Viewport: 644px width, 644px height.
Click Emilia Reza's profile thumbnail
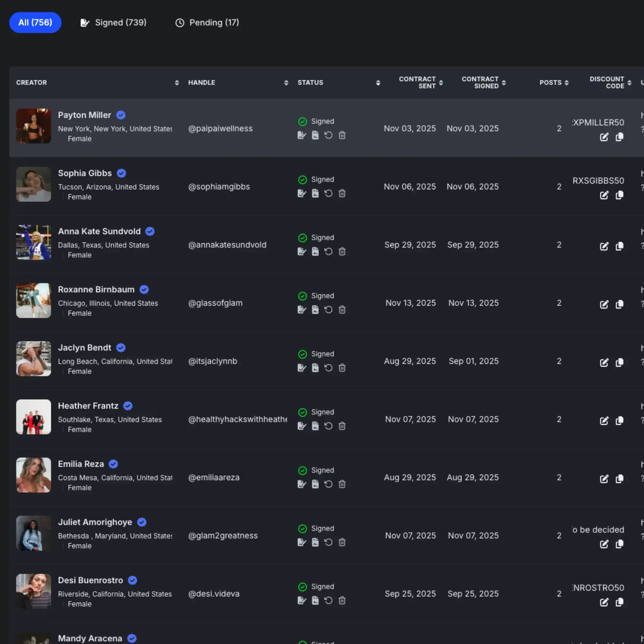pos(34,475)
